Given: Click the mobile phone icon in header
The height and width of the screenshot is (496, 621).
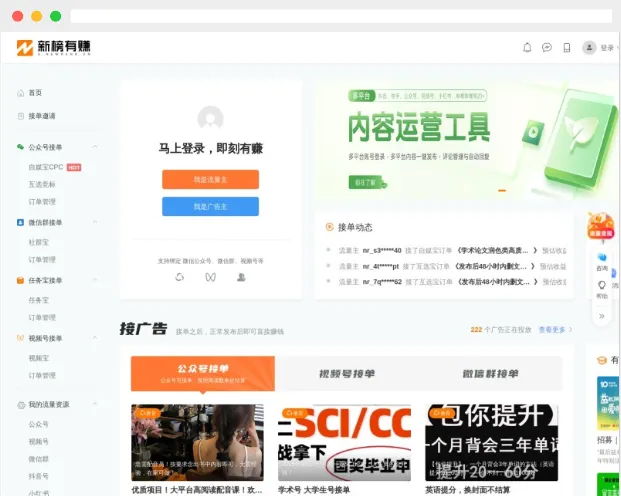Looking at the screenshot, I should click(x=566, y=47).
